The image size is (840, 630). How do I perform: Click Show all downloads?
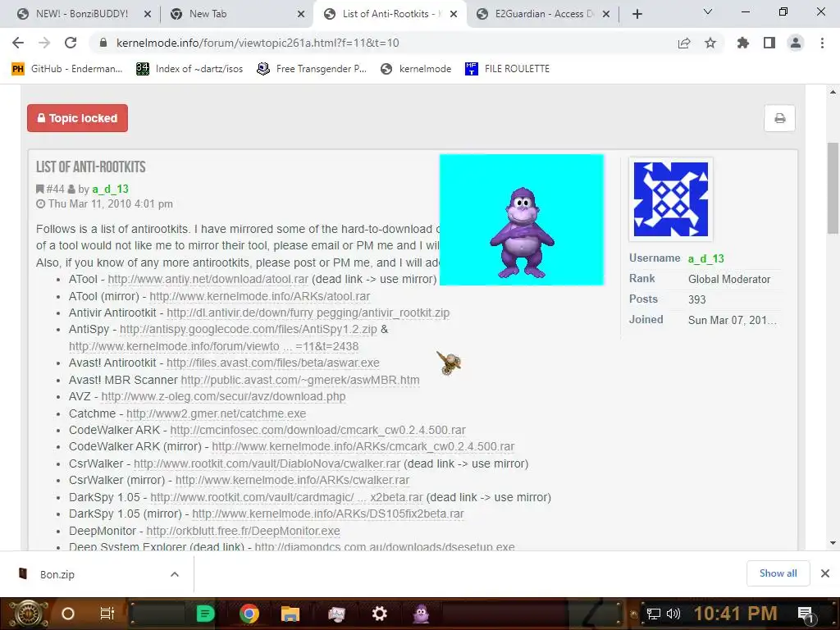(778, 573)
